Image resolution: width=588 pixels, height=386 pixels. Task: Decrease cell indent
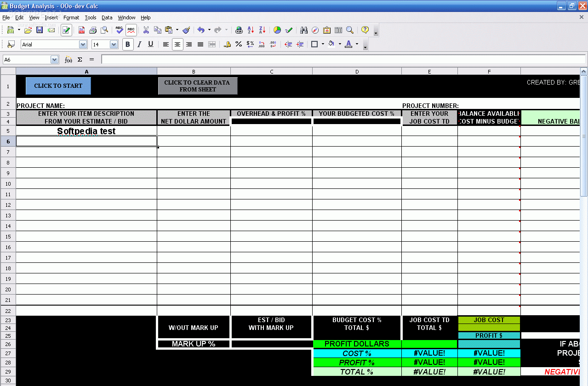tap(288, 44)
